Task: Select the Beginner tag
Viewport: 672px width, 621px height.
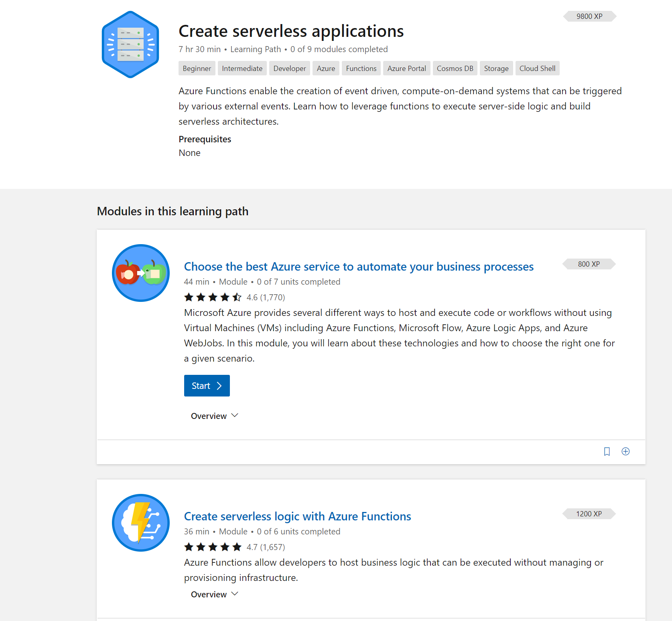Action: tap(197, 69)
